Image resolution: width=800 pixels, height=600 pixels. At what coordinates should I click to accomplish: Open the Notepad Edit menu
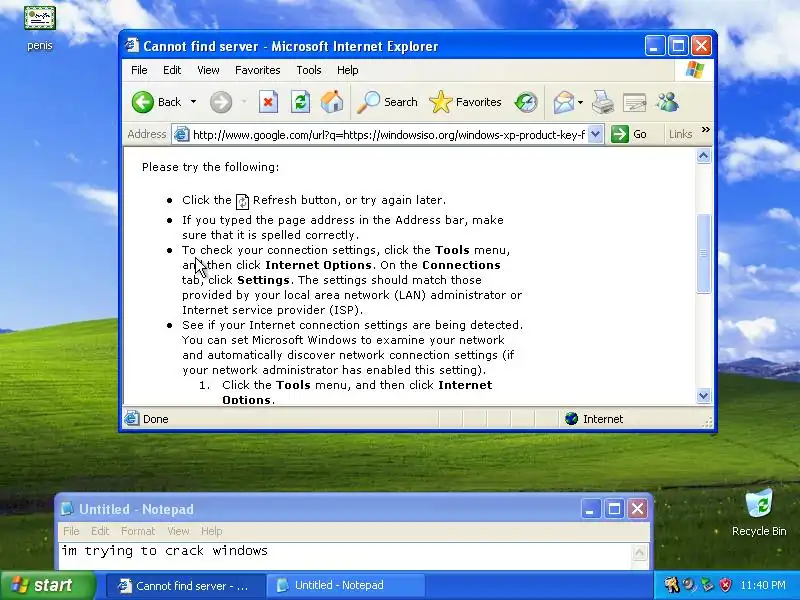(x=100, y=531)
